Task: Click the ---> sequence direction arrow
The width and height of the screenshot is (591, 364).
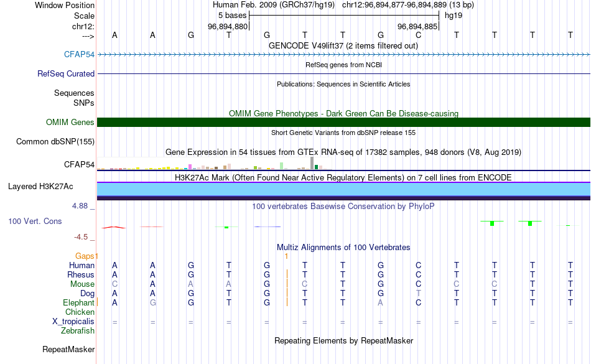Action: pos(88,36)
